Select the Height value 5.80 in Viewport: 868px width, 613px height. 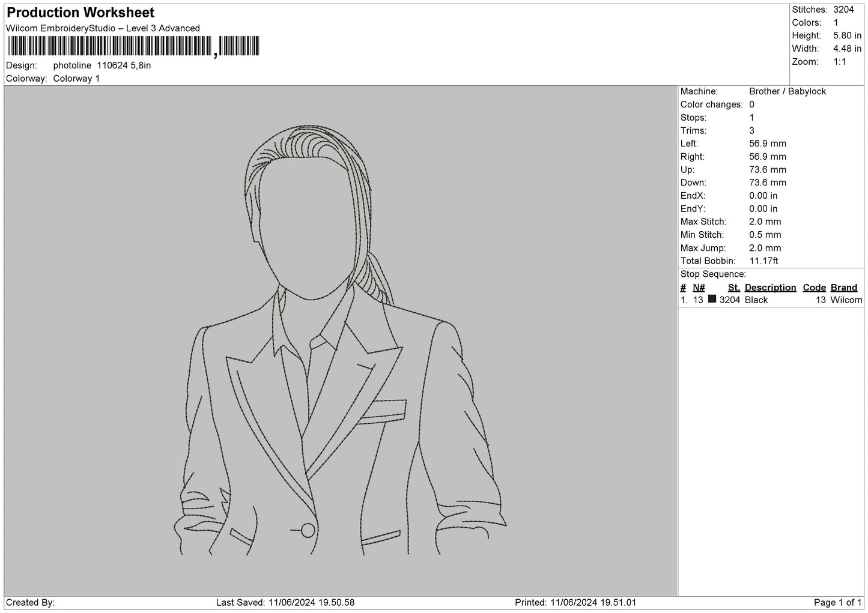847,36
